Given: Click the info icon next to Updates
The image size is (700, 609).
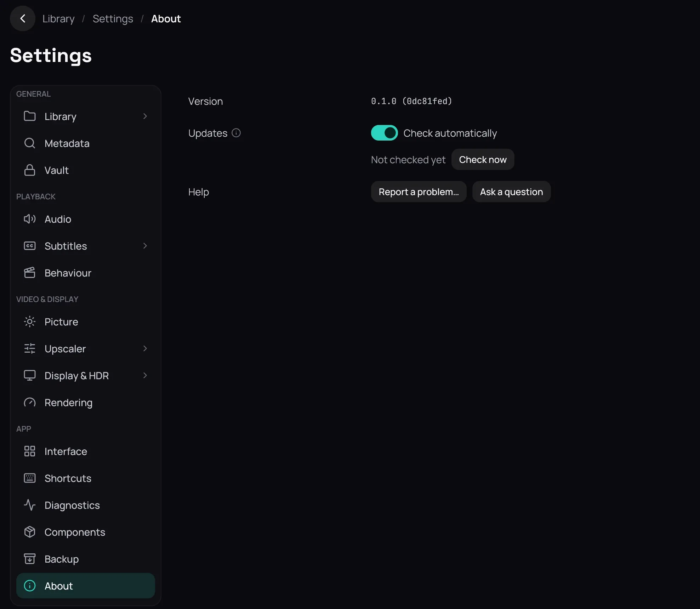Looking at the screenshot, I should pyautogui.click(x=236, y=133).
